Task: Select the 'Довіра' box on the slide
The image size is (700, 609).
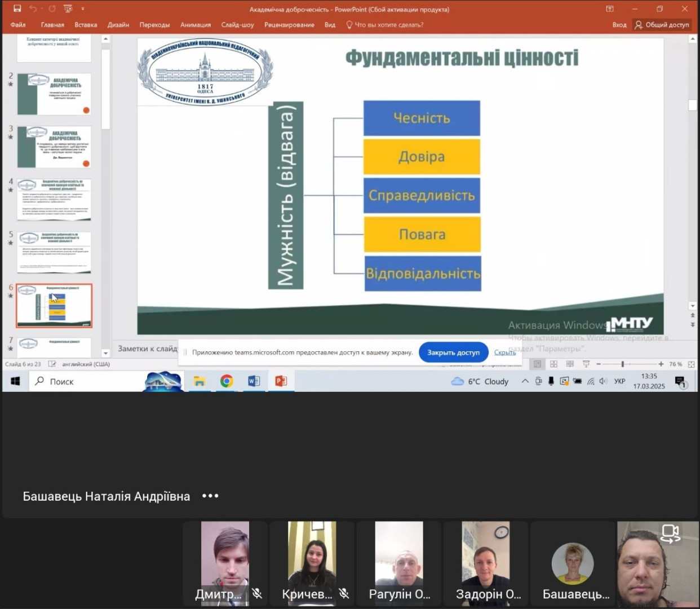Action: tap(422, 157)
